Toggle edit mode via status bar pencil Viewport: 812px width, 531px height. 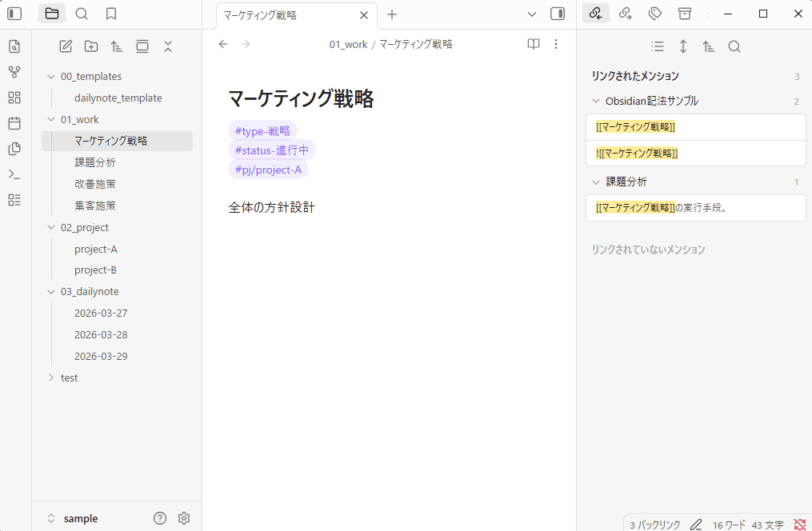click(695, 525)
